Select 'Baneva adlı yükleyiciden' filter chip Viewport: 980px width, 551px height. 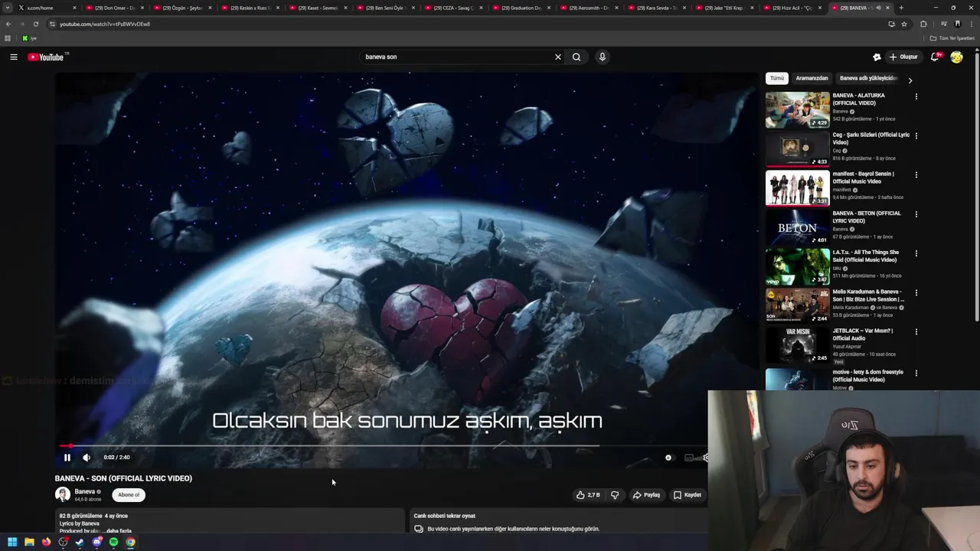[868, 78]
